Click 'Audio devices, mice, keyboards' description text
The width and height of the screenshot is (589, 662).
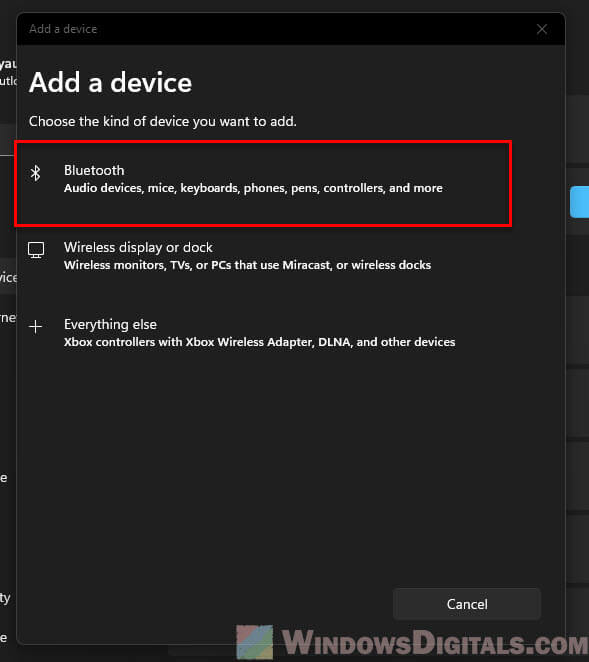[253, 188]
